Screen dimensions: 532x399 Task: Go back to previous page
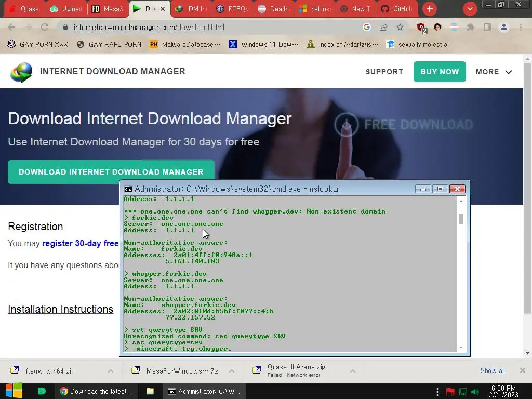(11, 28)
